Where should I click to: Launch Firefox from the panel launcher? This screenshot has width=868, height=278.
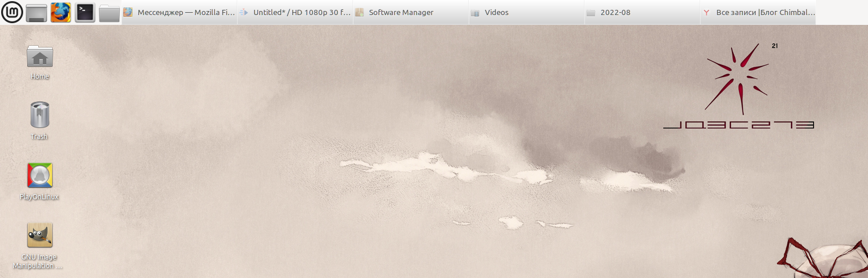point(61,12)
